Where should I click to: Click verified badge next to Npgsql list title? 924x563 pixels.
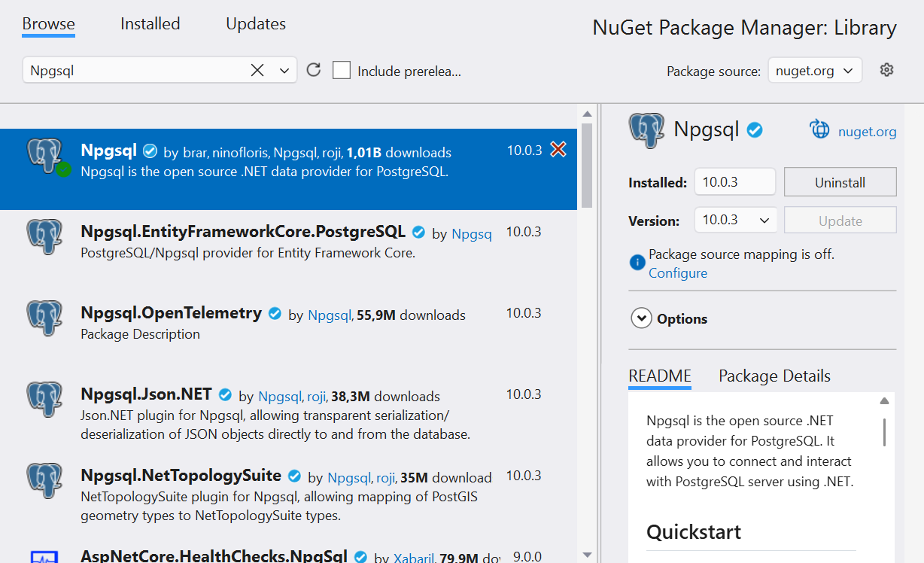point(150,151)
